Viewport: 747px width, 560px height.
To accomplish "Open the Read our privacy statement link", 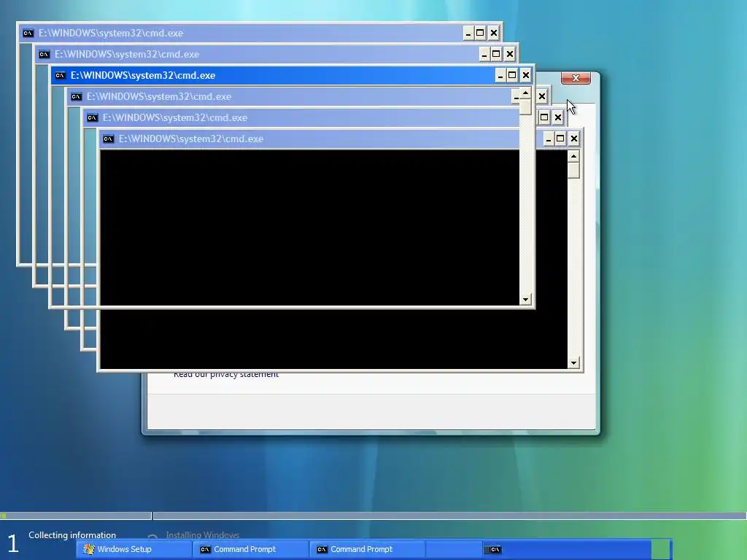I will 226,375.
